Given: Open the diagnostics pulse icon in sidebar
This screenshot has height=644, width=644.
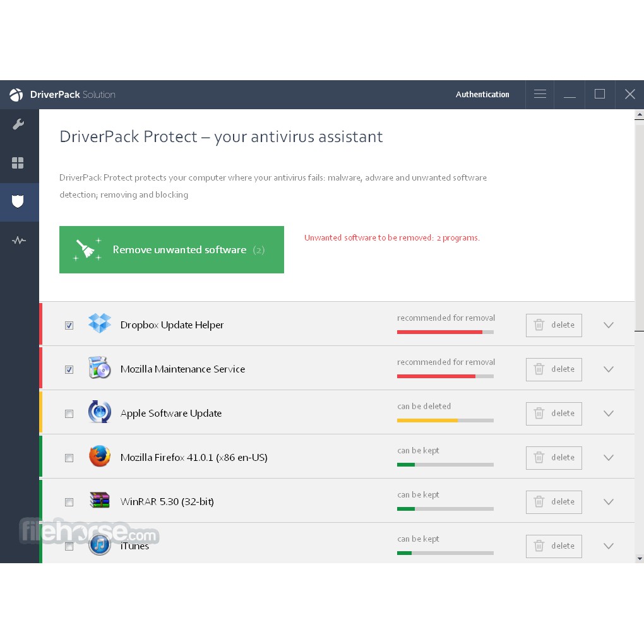Looking at the screenshot, I should (x=18, y=240).
